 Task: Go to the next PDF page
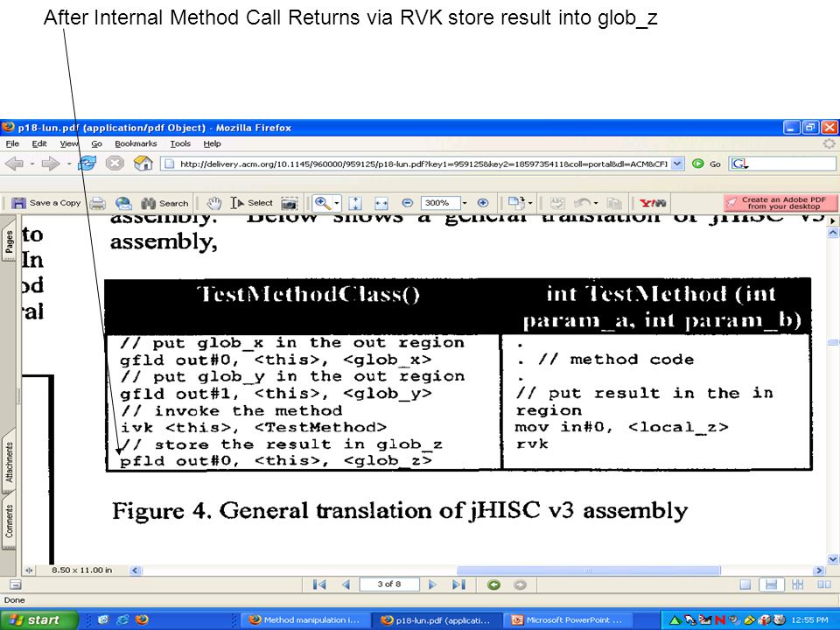click(432, 584)
